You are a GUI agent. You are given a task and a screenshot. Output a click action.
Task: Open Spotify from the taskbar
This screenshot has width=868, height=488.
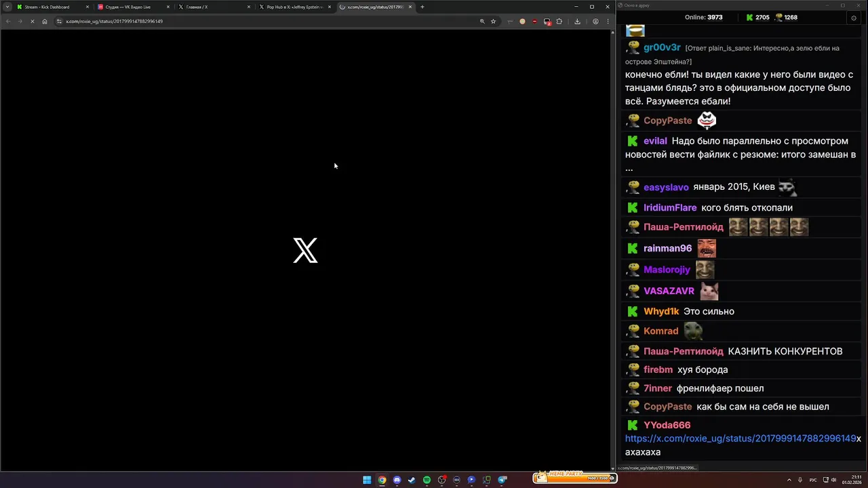point(427,480)
